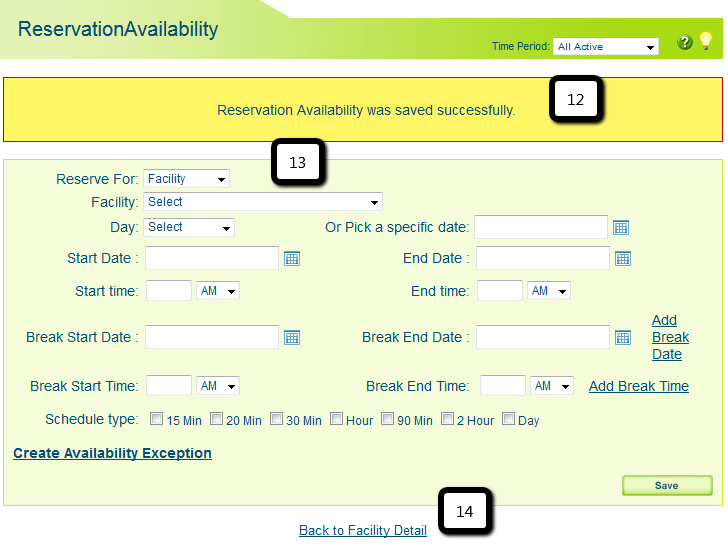Tick the Day schedule type checkbox

508,419
